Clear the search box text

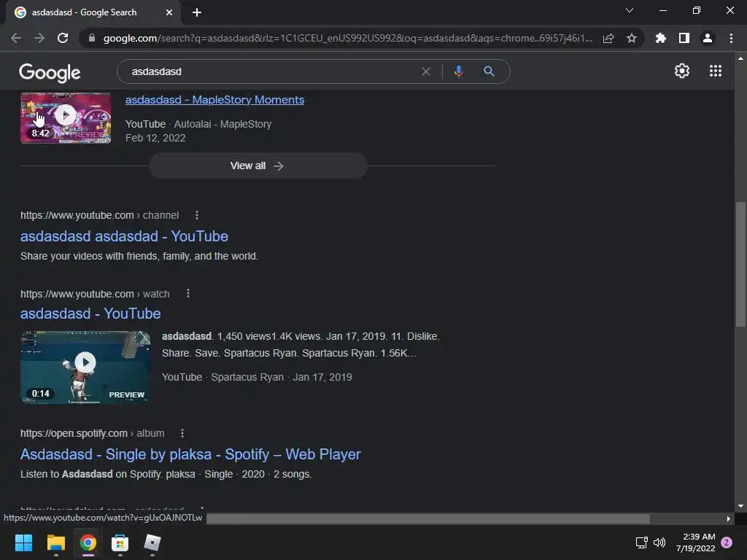click(x=426, y=71)
